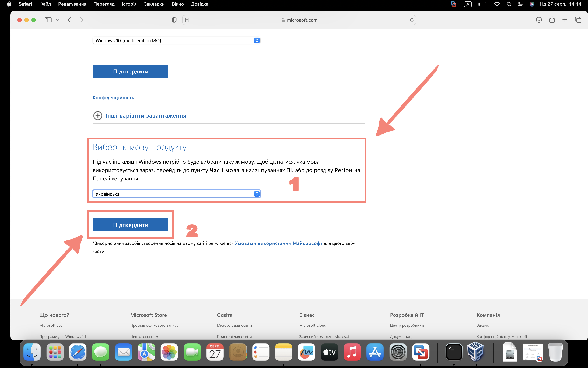Open Trash from the Dock

point(555,352)
